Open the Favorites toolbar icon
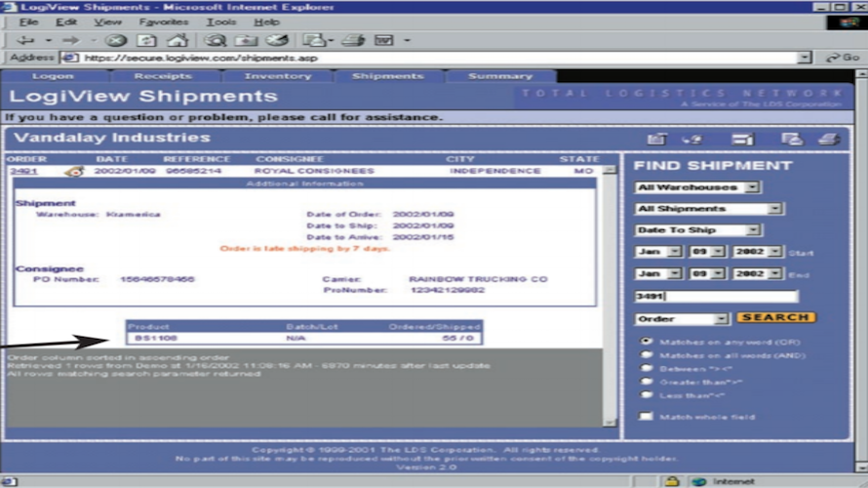Viewport: 868px width, 488px height. point(246,40)
